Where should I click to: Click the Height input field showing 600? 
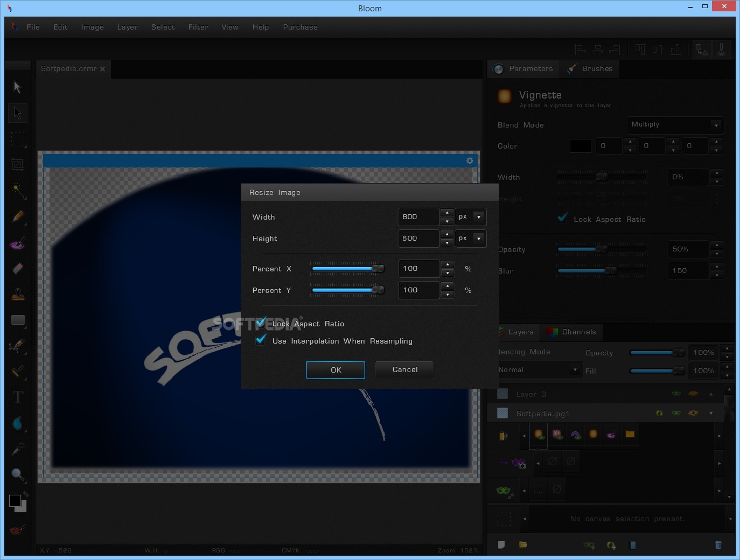[418, 238]
